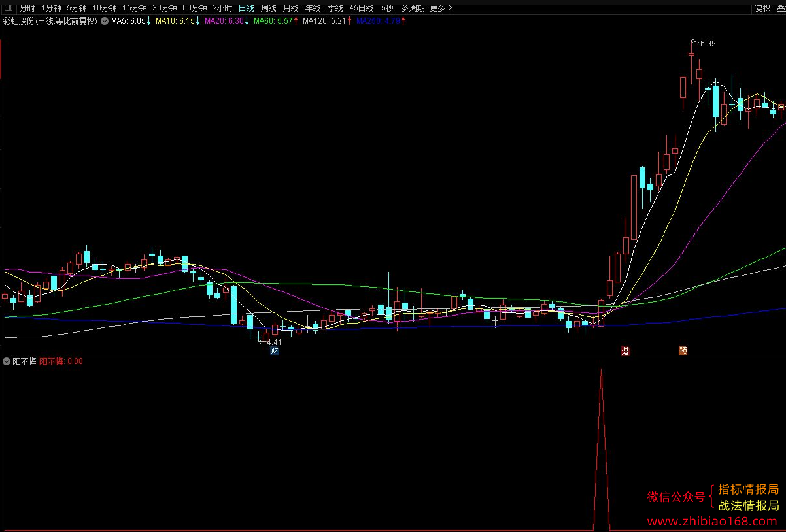The image size is (786, 532).
Task: Switch to the 30分钟 period
Action: pos(165,8)
